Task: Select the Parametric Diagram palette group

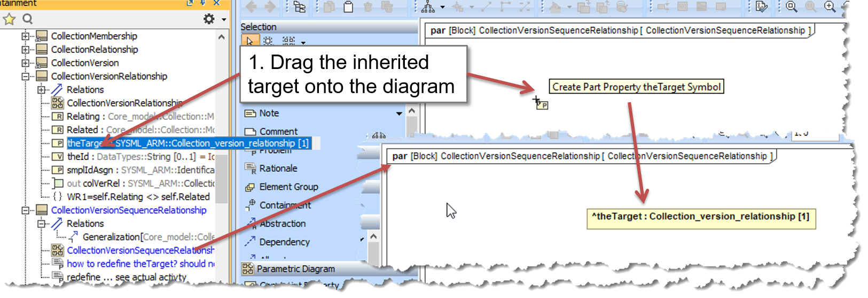Action: (295, 269)
